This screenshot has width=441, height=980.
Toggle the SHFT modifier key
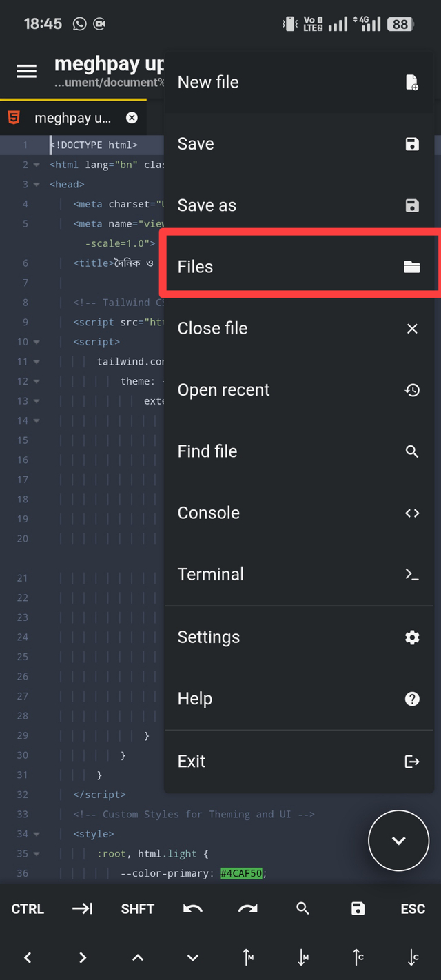[x=137, y=908]
